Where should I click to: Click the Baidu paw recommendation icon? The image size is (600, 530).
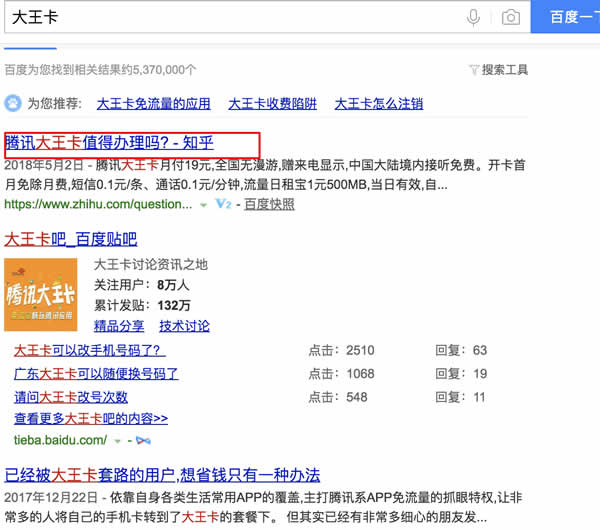pyautogui.click(x=13, y=103)
